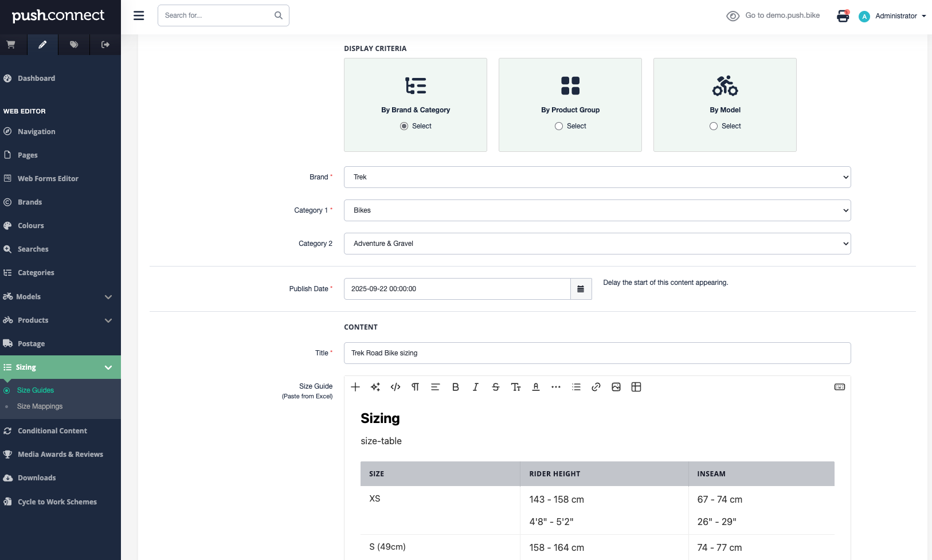Insert a table with the table icon
This screenshot has height=560, width=932.
pos(636,387)
